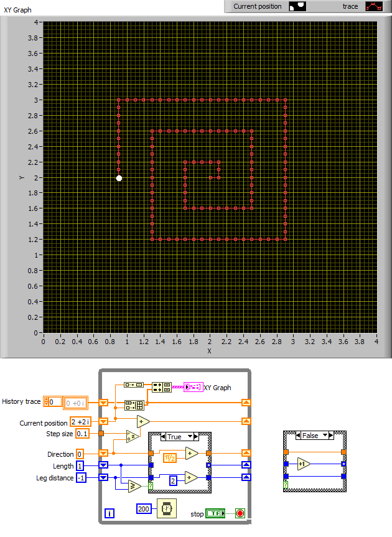Click the constant 2 in True case

(173, 481)
